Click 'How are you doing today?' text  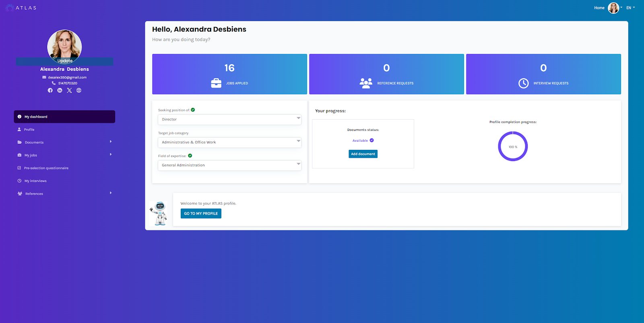pos(181,39)
